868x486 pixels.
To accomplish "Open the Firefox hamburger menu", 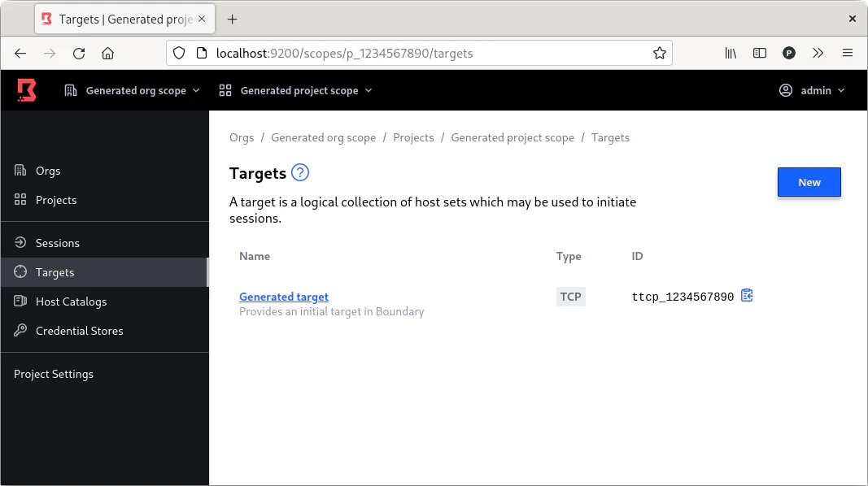I will pos(847,54).
